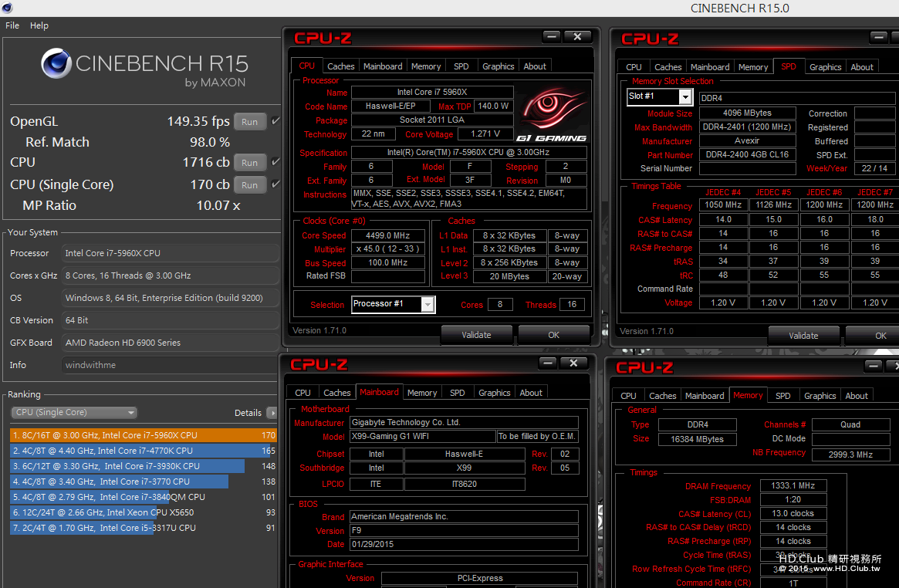The height and width of the screenshot is (588, 899).
Task: Open Memory tab in CPU-Z Memory Slot Selection window
Action: click(753, 67)
